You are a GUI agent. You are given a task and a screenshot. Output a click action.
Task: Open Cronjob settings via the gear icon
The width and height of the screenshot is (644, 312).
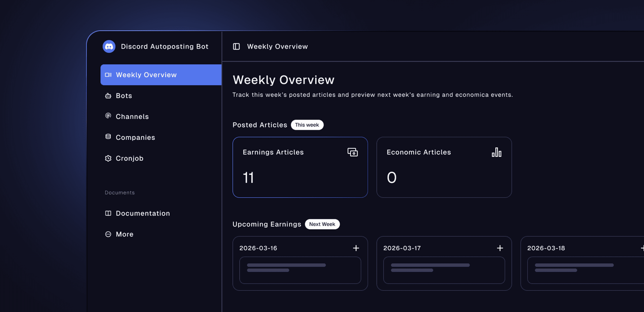coord(108,158)
